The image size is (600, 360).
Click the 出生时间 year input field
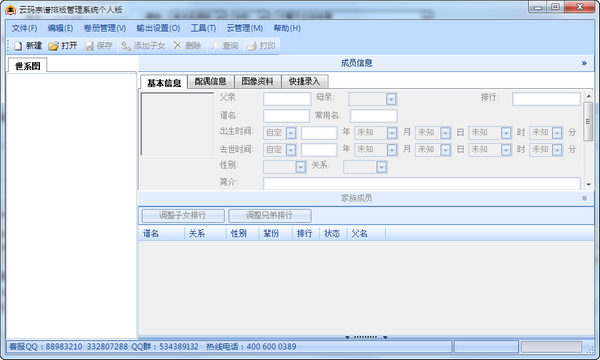[x=319, y=133]
